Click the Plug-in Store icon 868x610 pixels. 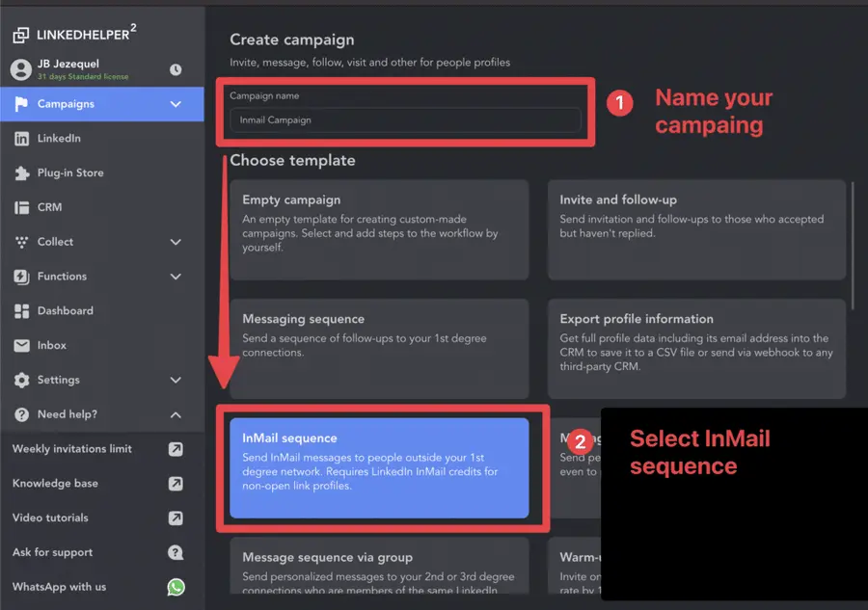pos(21,172)
